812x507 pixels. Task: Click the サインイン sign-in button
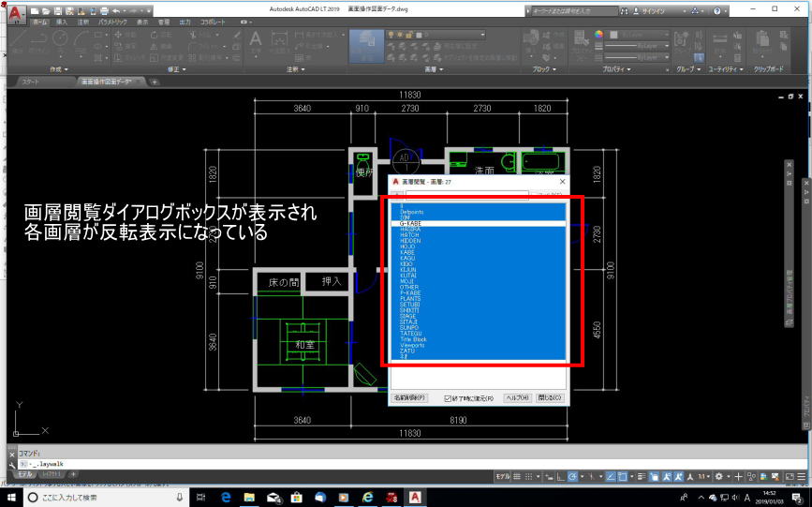(649, 11)
